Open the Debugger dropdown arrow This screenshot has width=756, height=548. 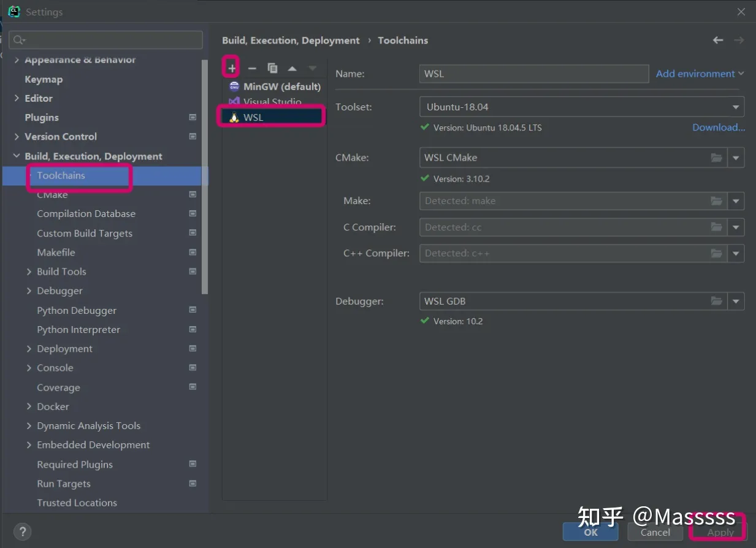click(x=736, y=301)
